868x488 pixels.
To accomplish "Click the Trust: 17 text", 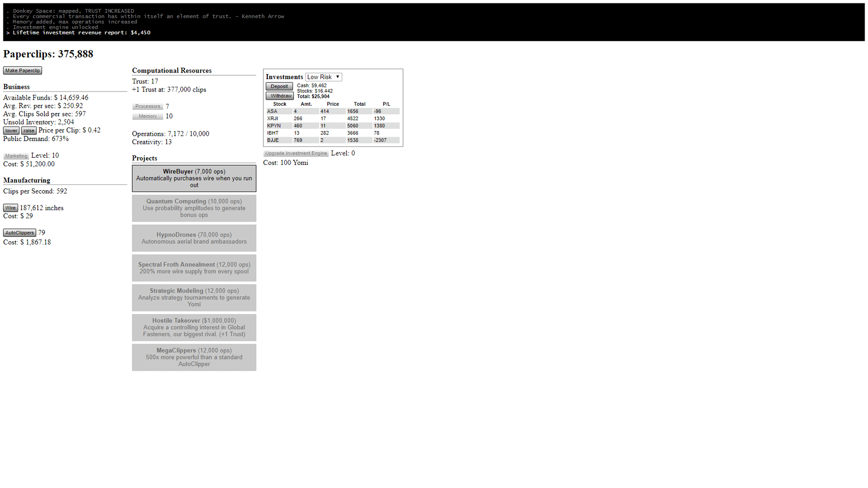I will [145, 81].
